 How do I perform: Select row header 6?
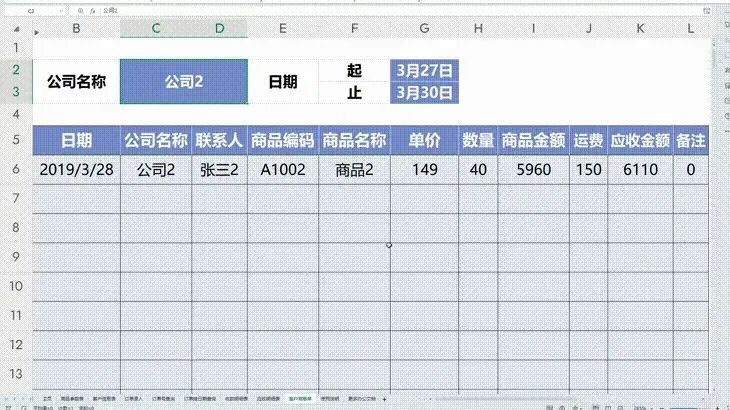[16, 169]
